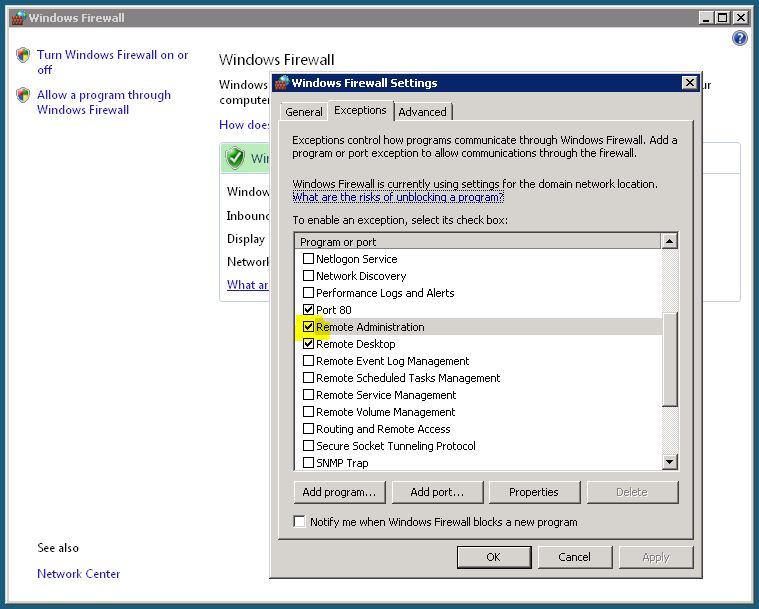The height and width of the screenshot is (609, 759).
Task: Click Cancel in the settings dialog
Action: point(575,557)
